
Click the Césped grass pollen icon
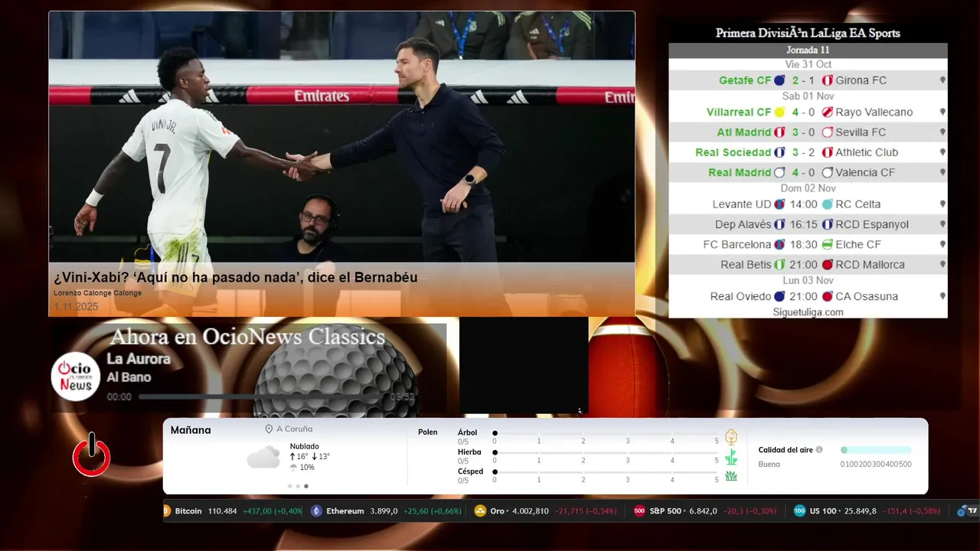pos(731,476)
